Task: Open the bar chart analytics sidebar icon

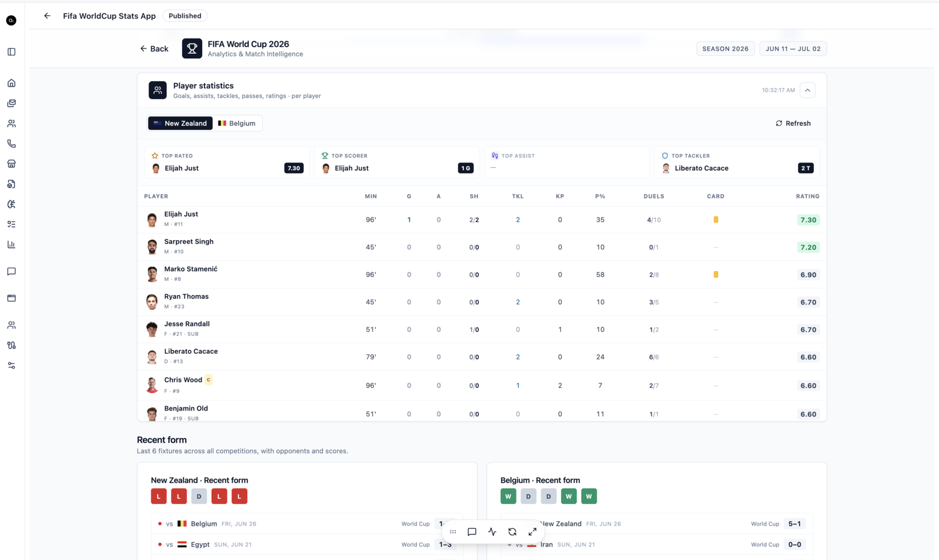Action: point(11,244)
